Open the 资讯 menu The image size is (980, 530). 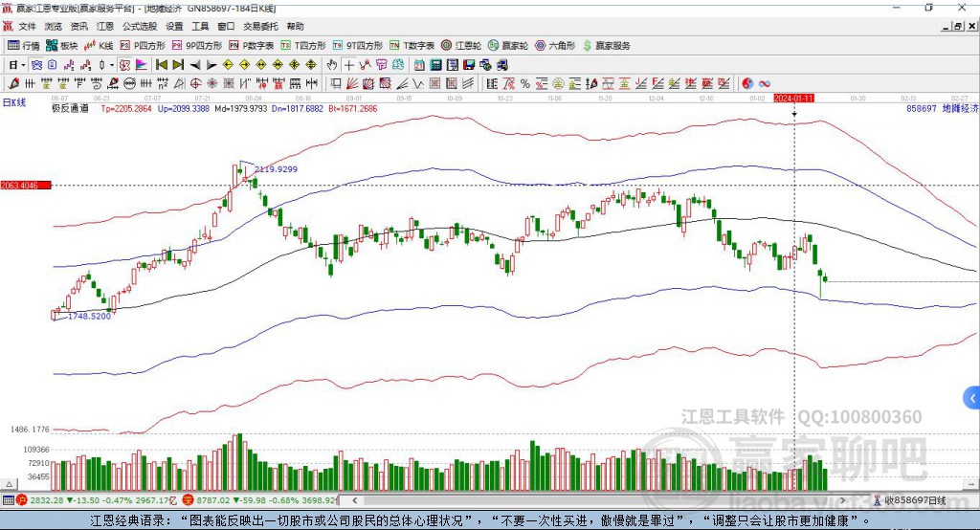79,26
